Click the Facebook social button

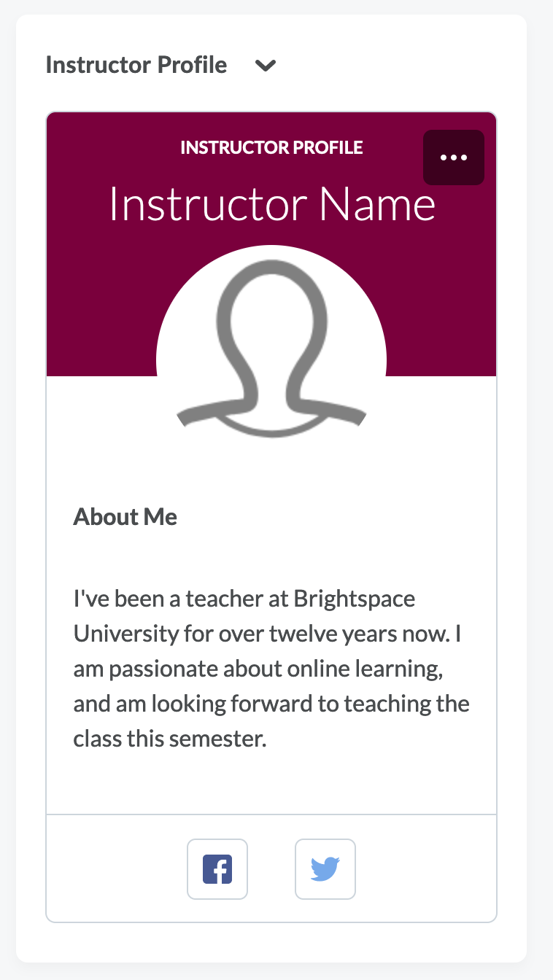point(217,869)
